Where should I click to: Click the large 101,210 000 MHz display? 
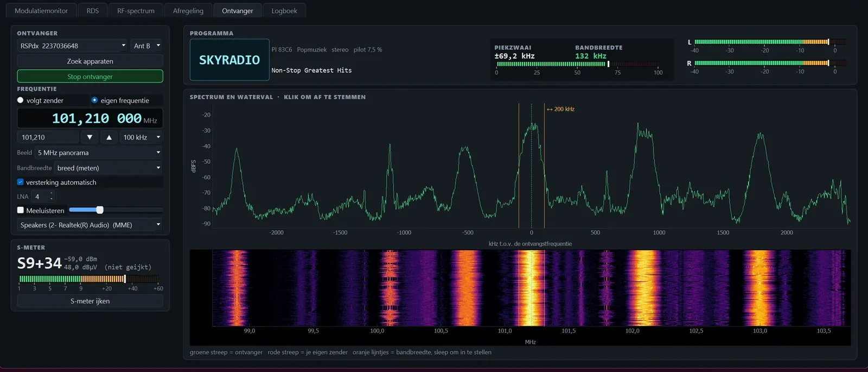point(90,118)
